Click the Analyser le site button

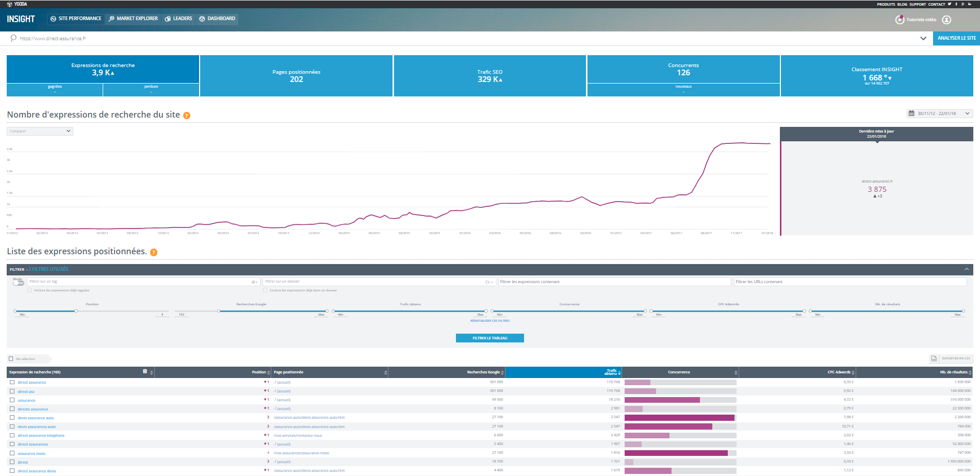956,38
